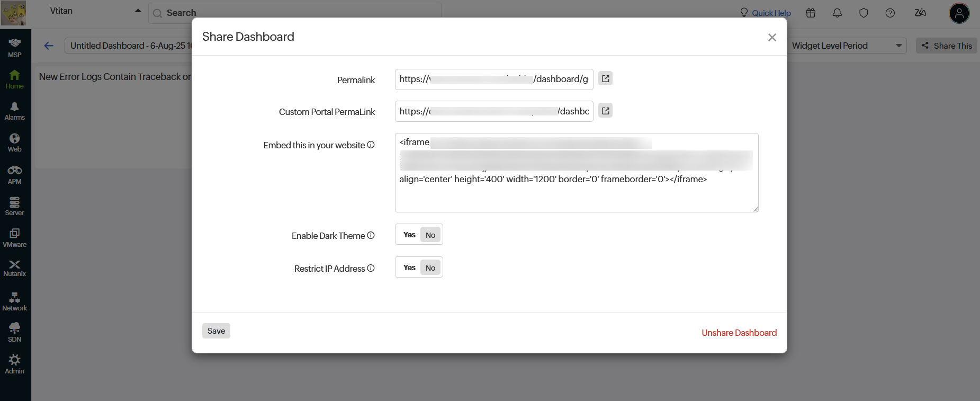The height and width of the screenshot is (401, 980).
Task: Set Enable Dark Theme to No
Action: [430, 235]
